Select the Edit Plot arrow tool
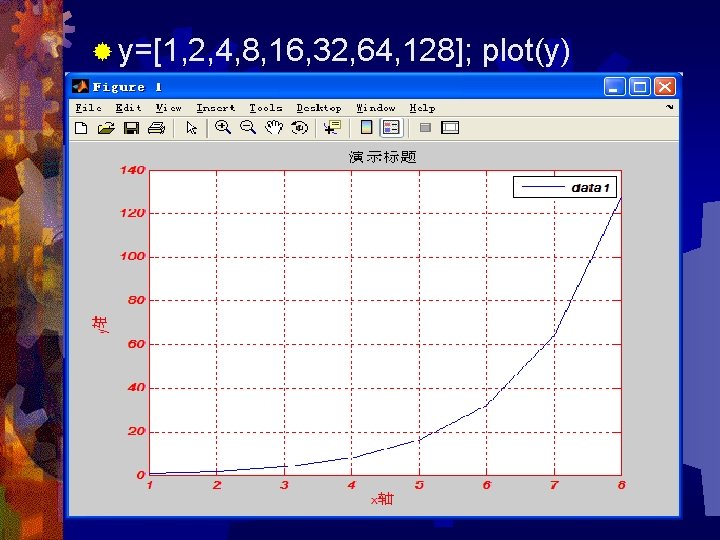This screenshot has width=720, height=540. (191, 128)
